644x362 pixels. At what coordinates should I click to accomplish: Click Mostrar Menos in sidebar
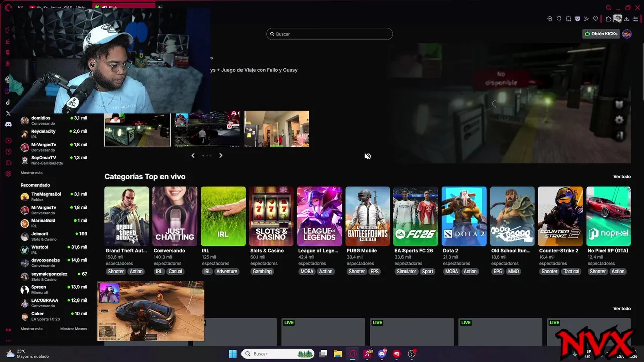tap(73, 329)
